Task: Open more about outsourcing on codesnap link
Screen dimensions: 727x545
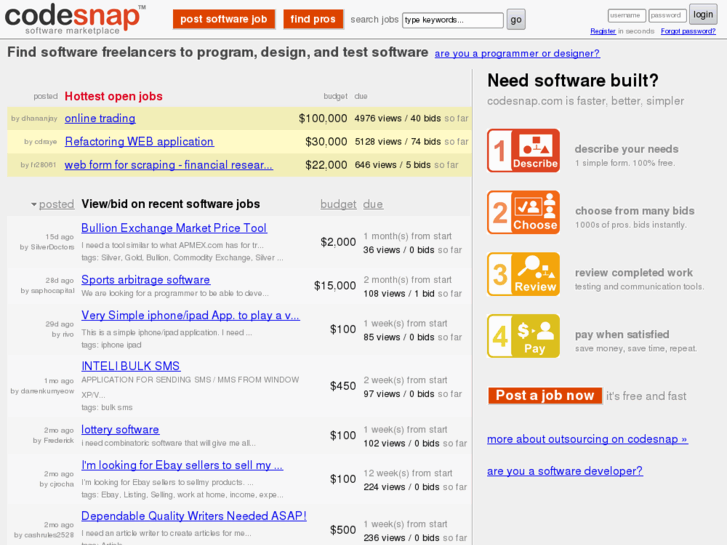Action: pos(587,439)
